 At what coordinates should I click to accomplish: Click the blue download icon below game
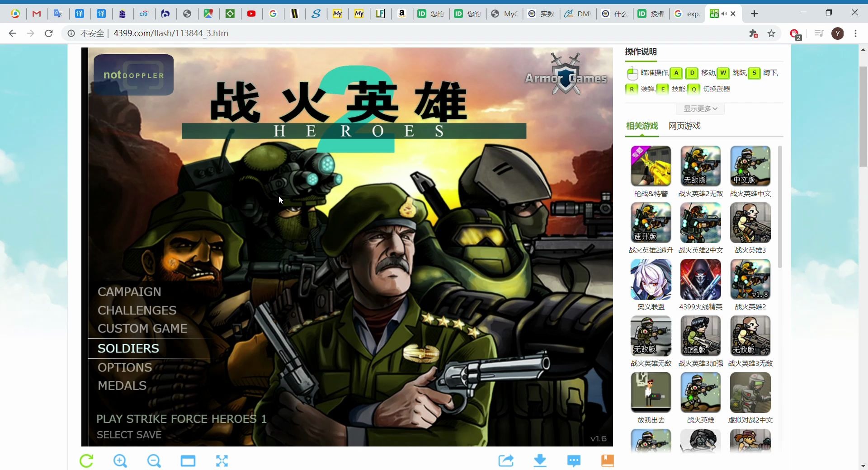(540, 461)
